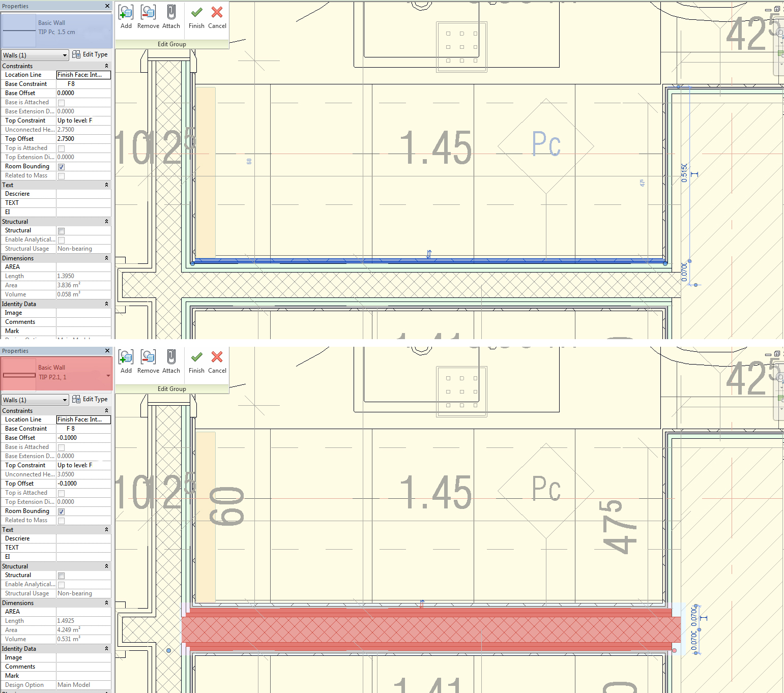The width and height of the screenshot is (784, 693).
Task: Open Edit Type in the TIP P2.1 panel
Action: [x=90, y=399]
